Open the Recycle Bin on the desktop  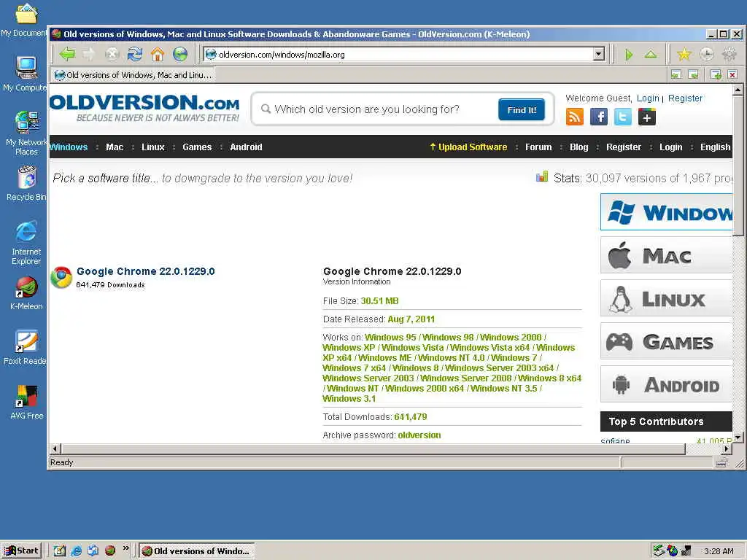(27, 183)
